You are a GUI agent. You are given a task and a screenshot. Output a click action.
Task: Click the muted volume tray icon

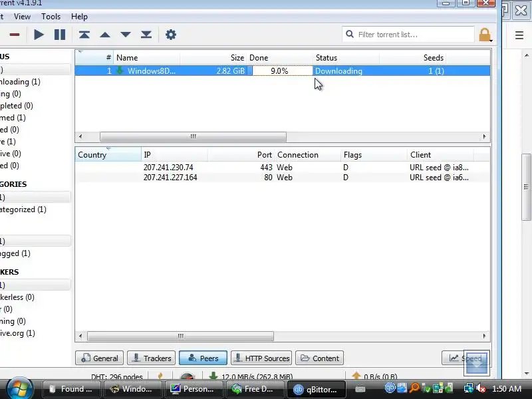[481, 388]
